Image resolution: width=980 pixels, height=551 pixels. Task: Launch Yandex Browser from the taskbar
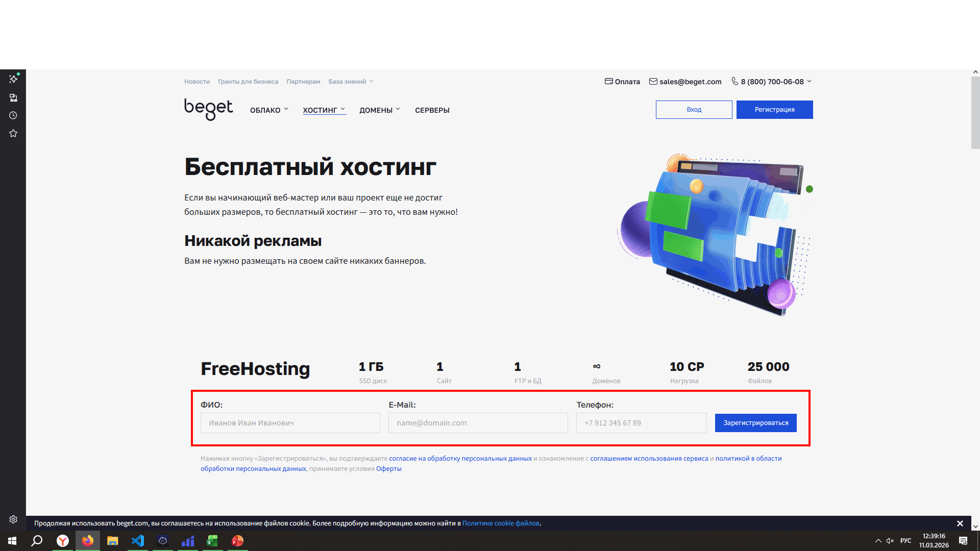click(x=63, y=541)
